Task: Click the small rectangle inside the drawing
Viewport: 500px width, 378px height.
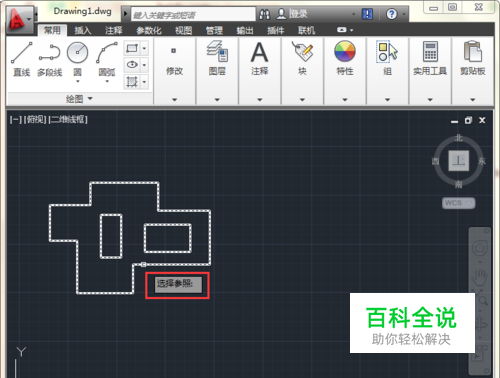Action: click(x=168, y=238)
